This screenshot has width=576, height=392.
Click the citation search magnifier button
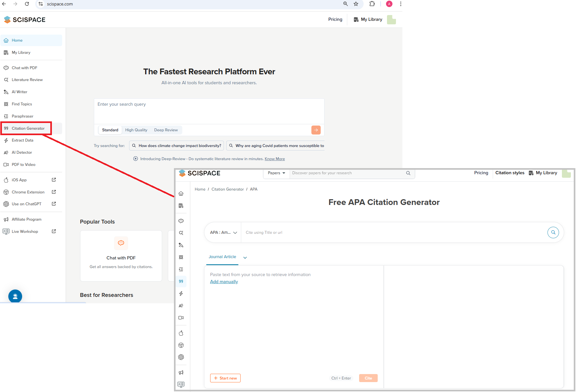pyautogui.click(x=553, y=233)
